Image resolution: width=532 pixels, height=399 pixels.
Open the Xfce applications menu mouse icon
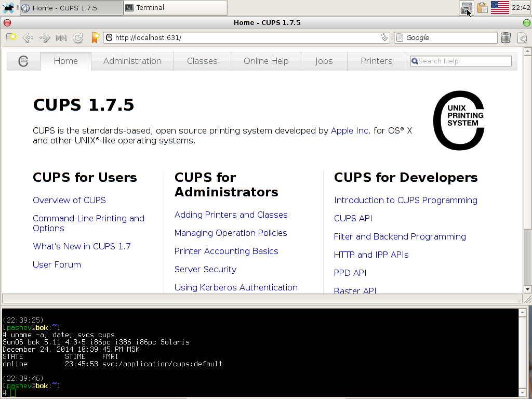point(8,7)
